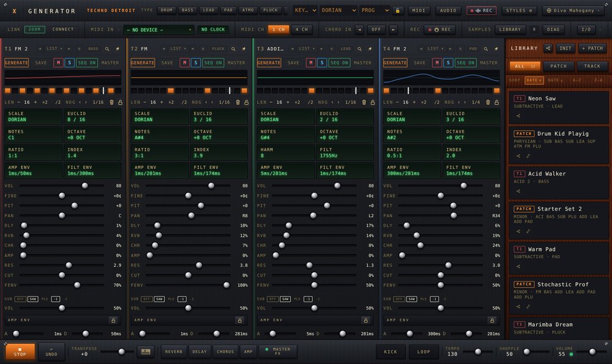Viewport: 612px width, 364px height.
Task: Toggle the T1 sub oscillator OFF button
Action: (20, 299)
